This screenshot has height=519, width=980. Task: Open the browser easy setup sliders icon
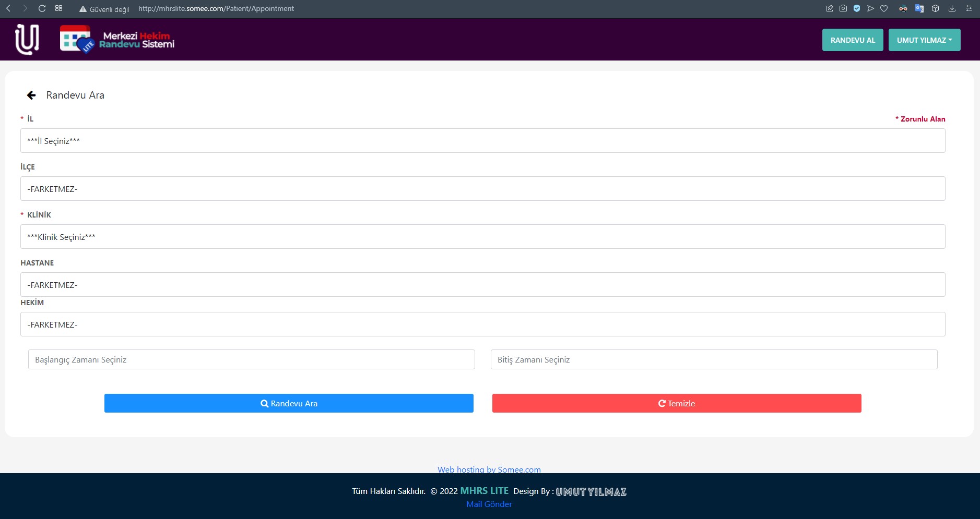969,8
